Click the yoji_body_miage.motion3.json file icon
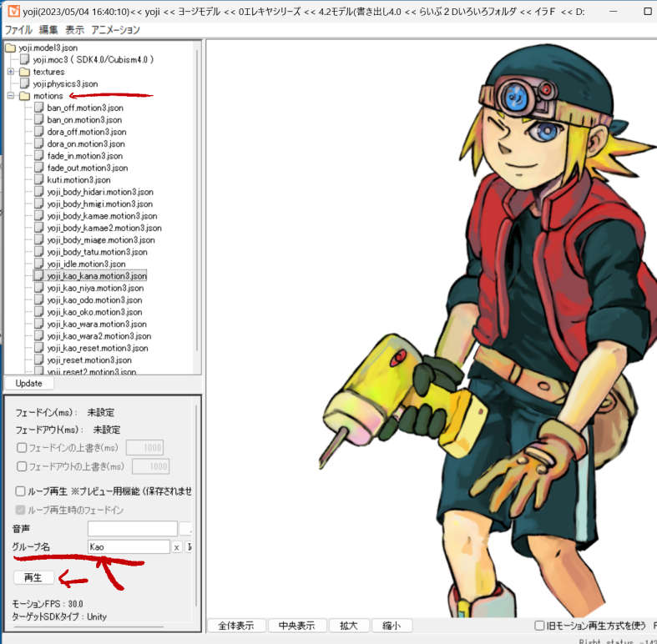657x644 pixels. coord(38,240)
